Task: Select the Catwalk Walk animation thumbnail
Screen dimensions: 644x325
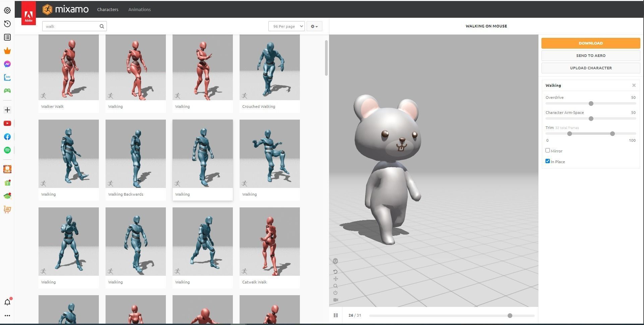Action: tap(270, 242)
